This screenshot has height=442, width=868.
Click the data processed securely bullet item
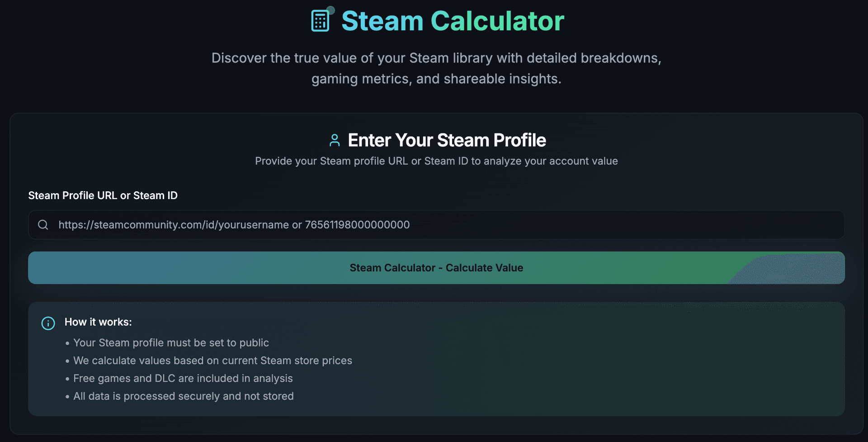[183, 396]
